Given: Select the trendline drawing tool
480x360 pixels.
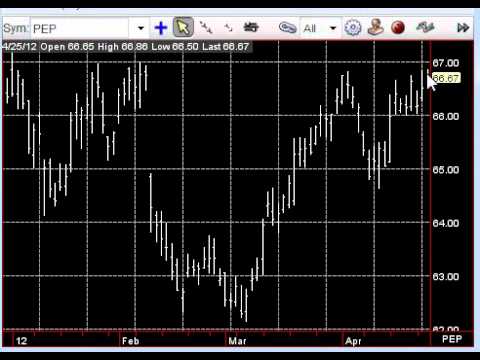Looking at the screenshot, I should click(206, 28).
